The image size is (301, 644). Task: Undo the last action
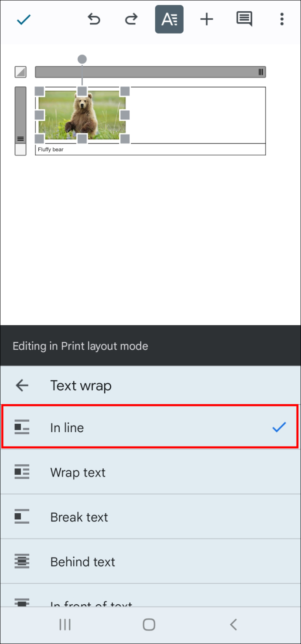coord(94,19)
